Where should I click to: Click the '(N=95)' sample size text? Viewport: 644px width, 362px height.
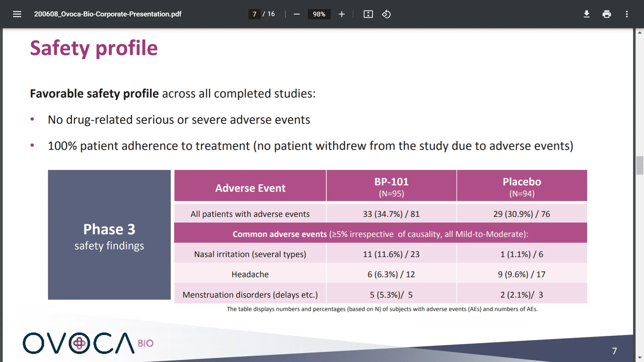pyautogui.click(x=391, y=194)
